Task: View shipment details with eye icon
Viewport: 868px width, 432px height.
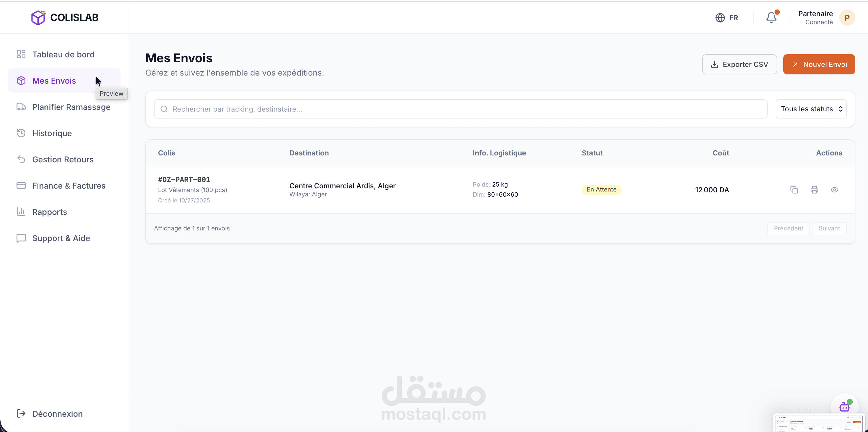Action: pyautogui.click(x=834, y=190)
